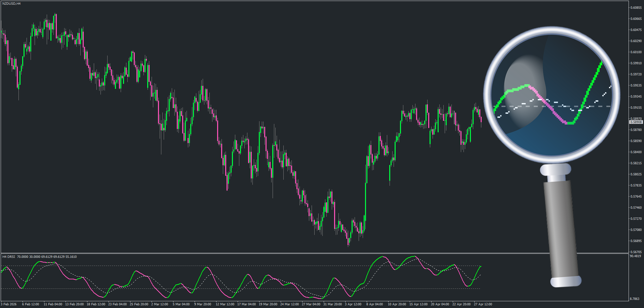Viewport: 644px width, 308px height.
Task: Select the 3 Feb 2026 date label
Action: pos(9,304)
